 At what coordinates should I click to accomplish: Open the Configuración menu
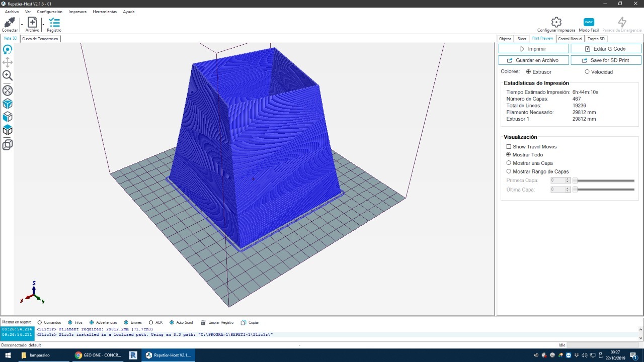point(50,12)
